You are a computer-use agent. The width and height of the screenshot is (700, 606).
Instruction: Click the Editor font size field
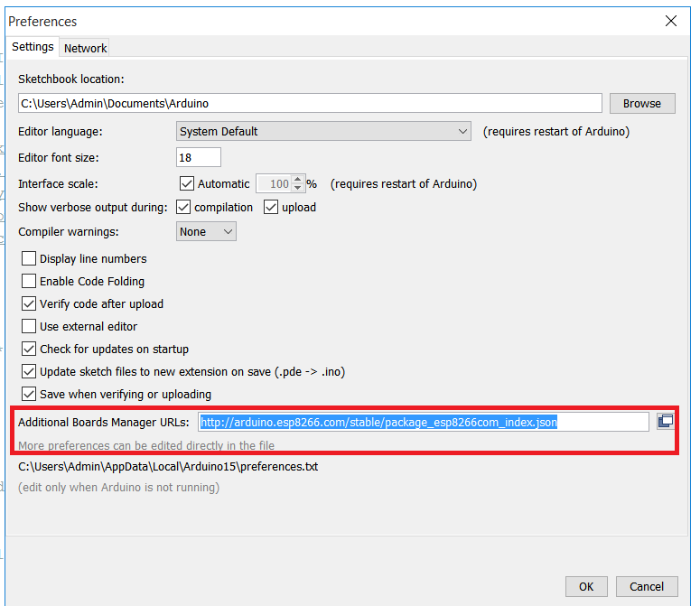pos(198,157)
